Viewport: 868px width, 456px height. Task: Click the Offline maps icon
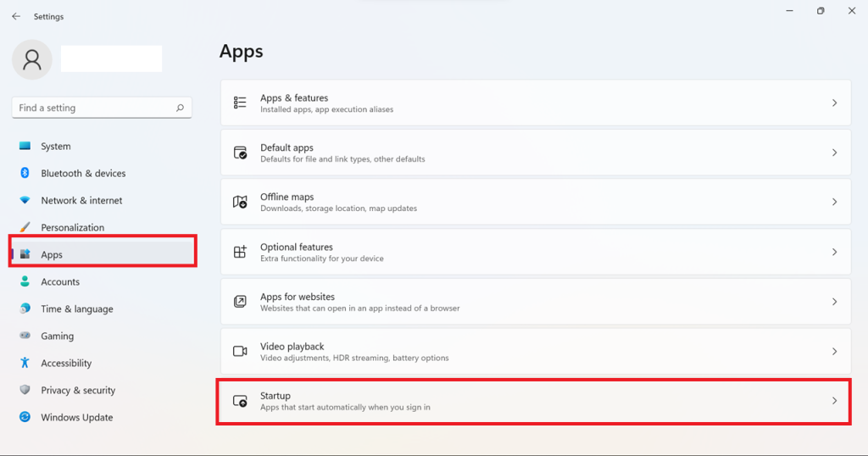(240, 202)
